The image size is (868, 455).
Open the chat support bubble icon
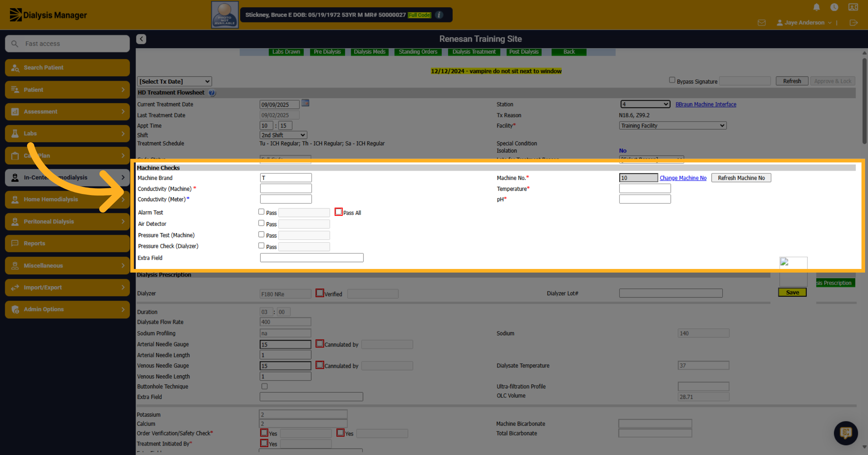tap(846, 433)
